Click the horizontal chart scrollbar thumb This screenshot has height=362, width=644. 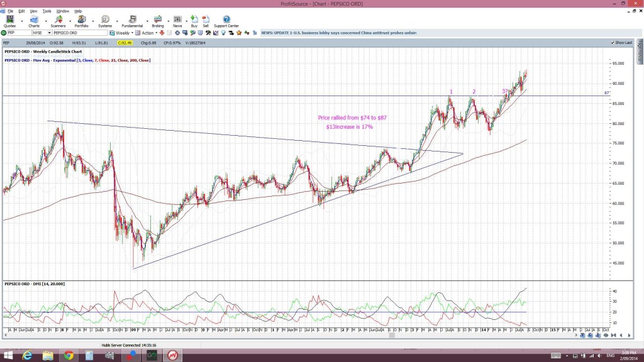(x=392, y=336)
